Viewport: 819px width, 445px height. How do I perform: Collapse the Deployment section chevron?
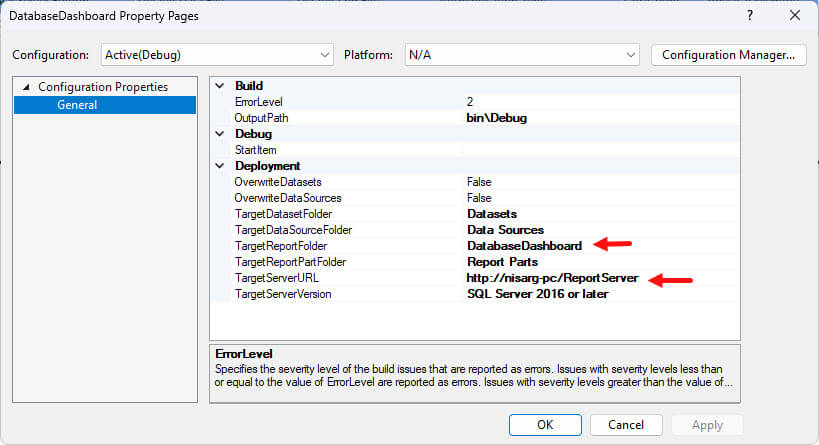click(220, 166)
